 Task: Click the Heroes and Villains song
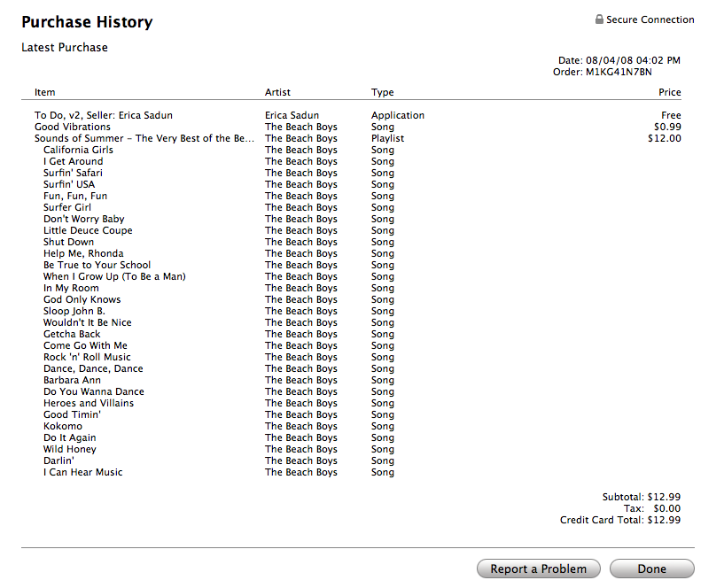(89, 404)
